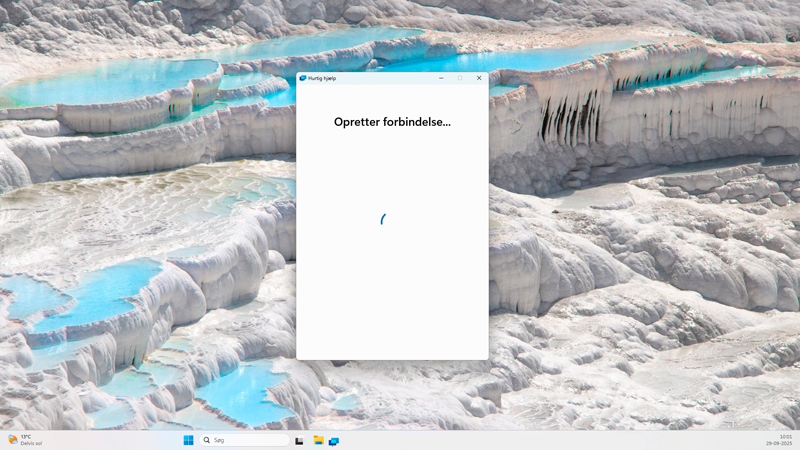Open File Explorer from the taskbar
The image size is (800, 450).
[x=318, y=440]
